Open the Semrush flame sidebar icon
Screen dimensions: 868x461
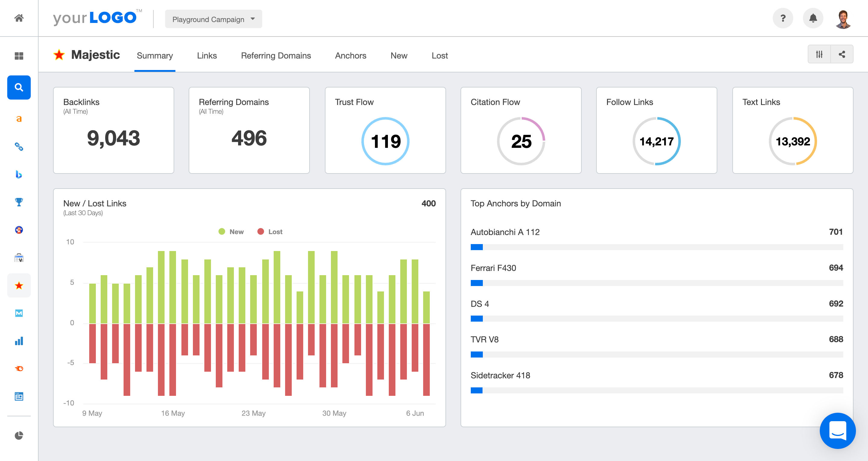(x=19, y=369)
